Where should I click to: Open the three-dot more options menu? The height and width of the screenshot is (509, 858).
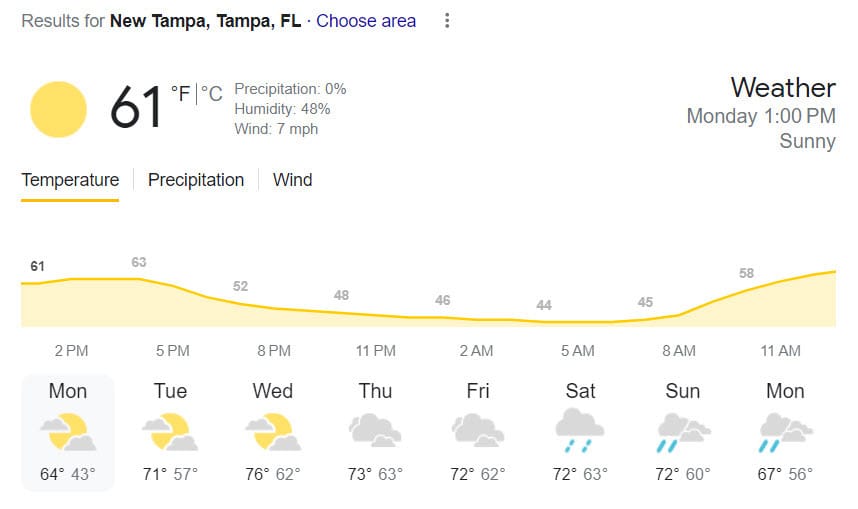447,21
